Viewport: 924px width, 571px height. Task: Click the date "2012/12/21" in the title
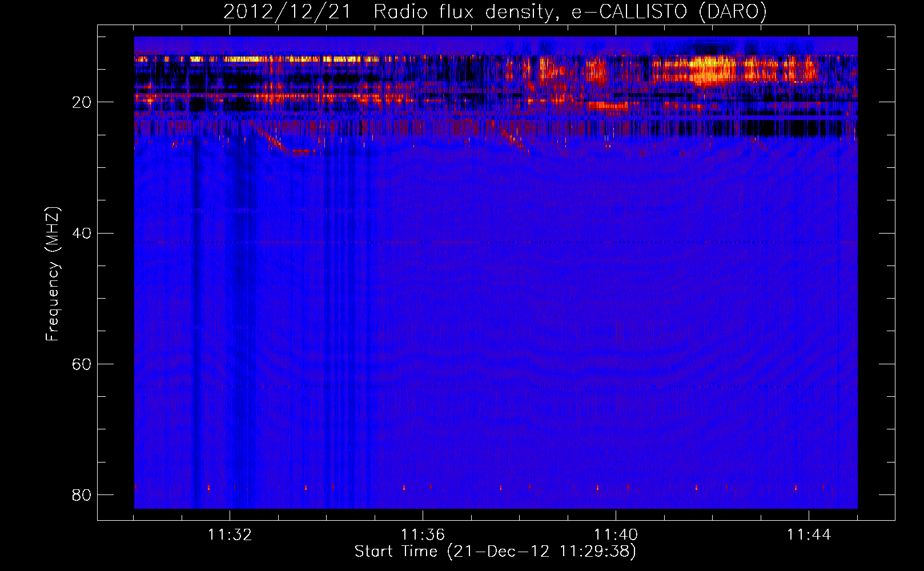tap(287, 12)
